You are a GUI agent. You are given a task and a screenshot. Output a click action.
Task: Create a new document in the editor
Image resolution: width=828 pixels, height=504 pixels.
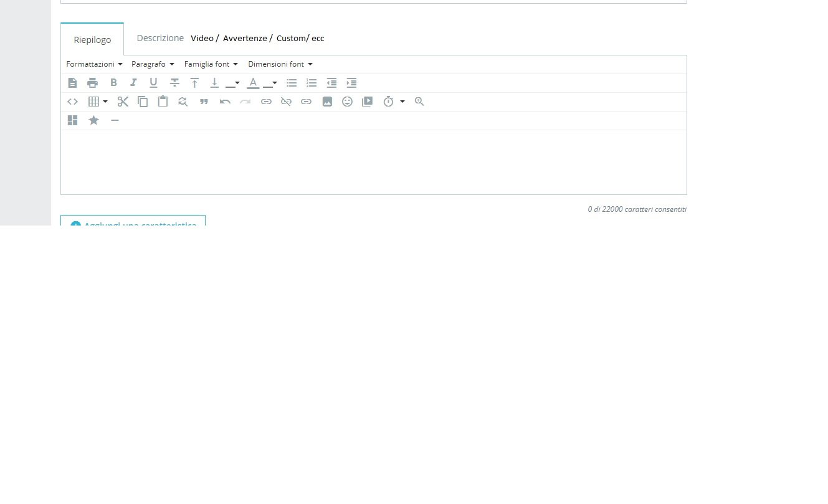click(x=72, y=83)
